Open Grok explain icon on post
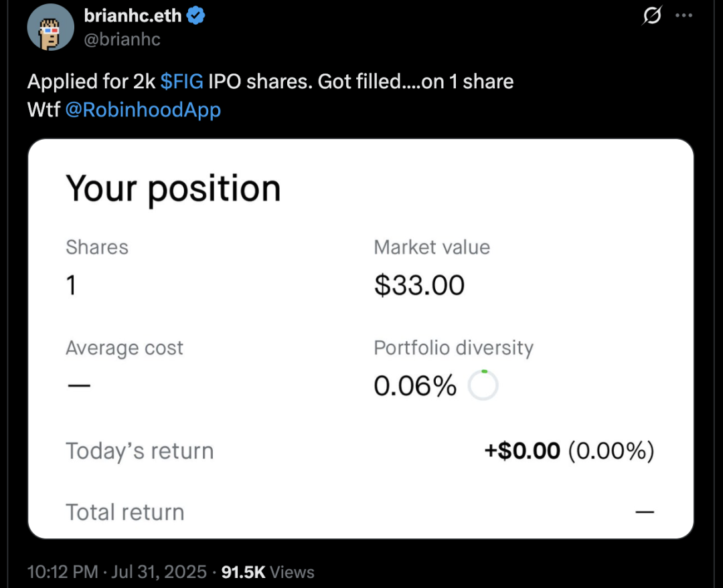Viewport: 723px width, 588px height. [x=651, y=16]
